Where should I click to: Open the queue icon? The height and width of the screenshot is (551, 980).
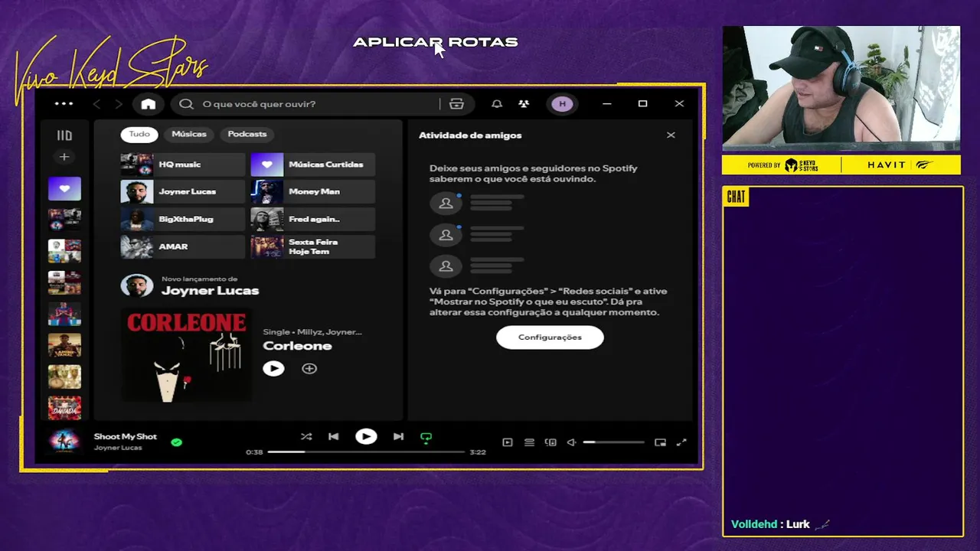[x=529, y=442]
